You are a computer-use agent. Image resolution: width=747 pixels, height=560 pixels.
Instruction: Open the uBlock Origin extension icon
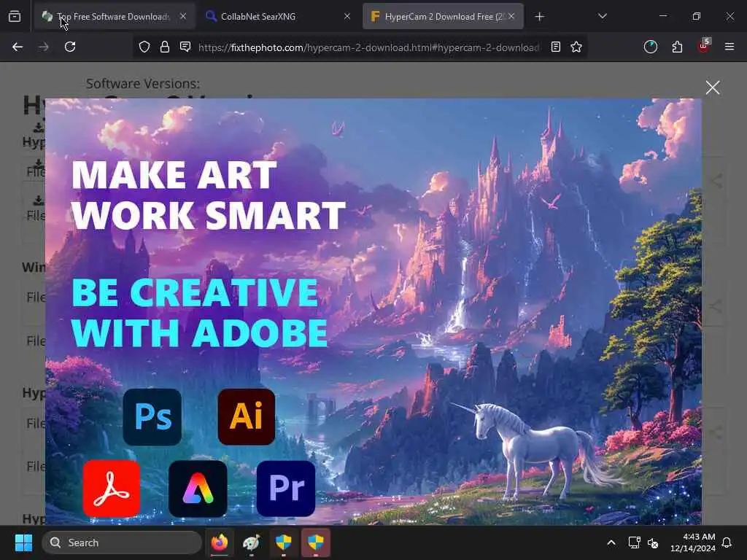click(x=704, y=46)
